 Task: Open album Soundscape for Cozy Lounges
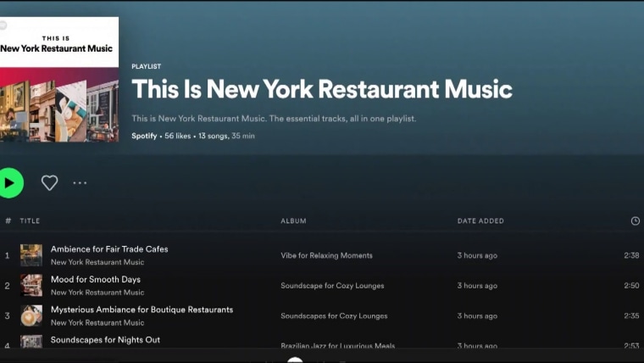(332, 286)
